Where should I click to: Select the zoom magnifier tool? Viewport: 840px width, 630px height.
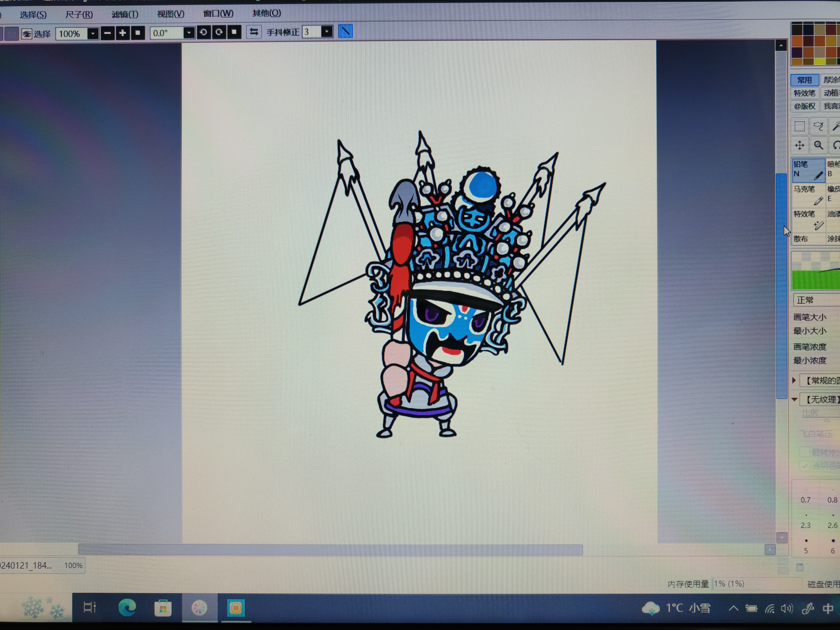click(818, 145)
